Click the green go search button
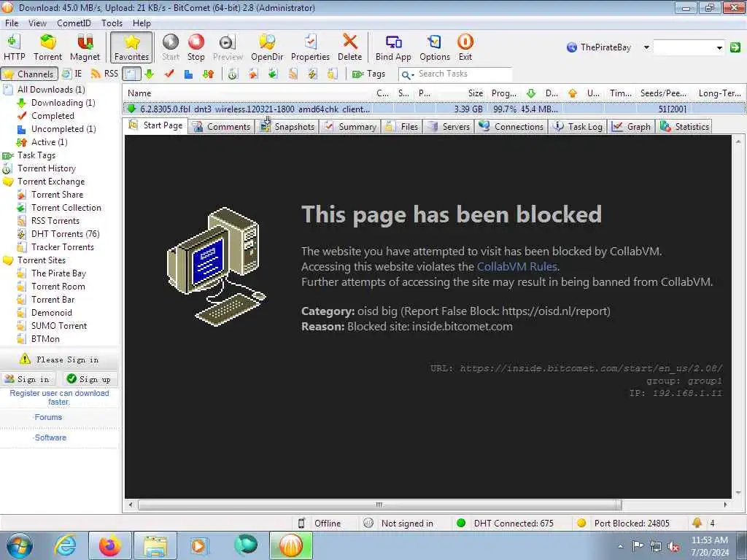The image size is (747, 560). click(x=735, y=47)
